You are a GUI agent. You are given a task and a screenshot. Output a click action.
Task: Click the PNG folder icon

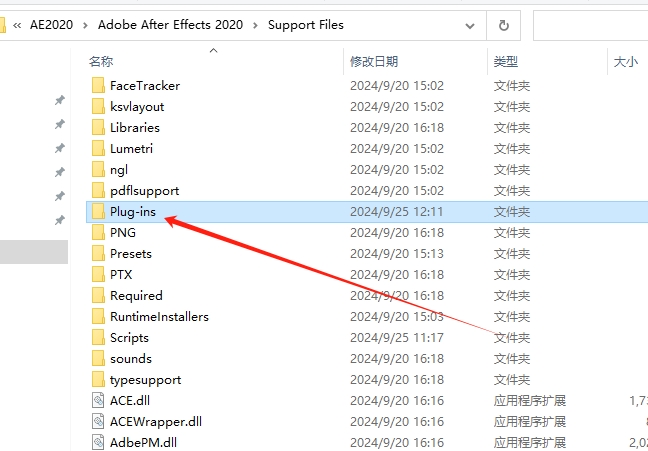[98, 233]
